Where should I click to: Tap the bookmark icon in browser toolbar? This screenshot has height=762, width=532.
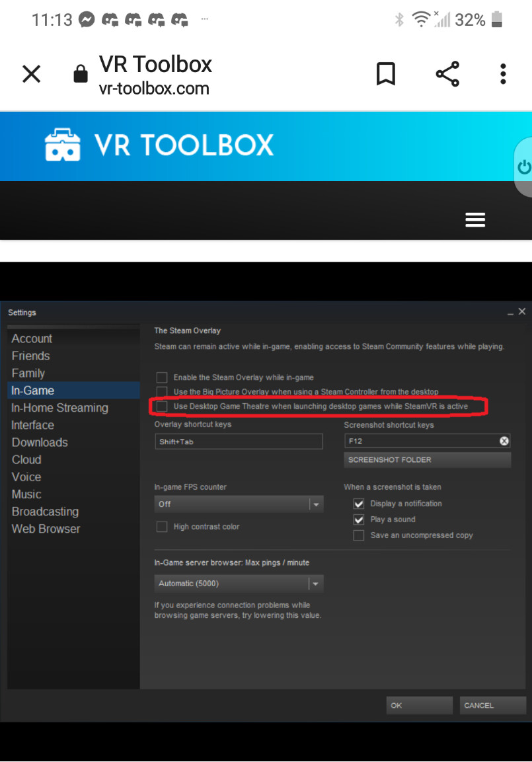tap(386, 74)
